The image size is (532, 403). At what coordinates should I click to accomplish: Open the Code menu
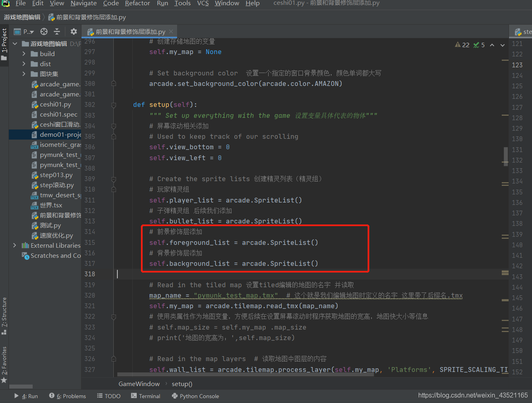point(111,3)
